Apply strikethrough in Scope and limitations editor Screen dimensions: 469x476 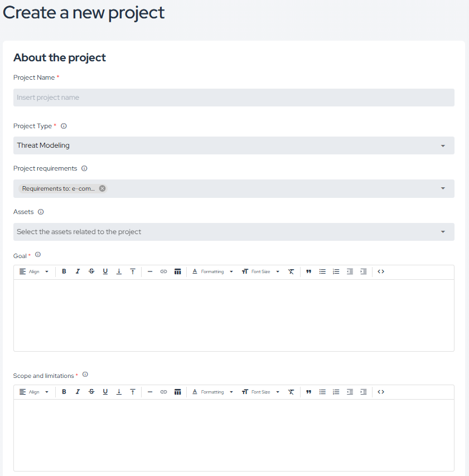[x=91, y=392]
